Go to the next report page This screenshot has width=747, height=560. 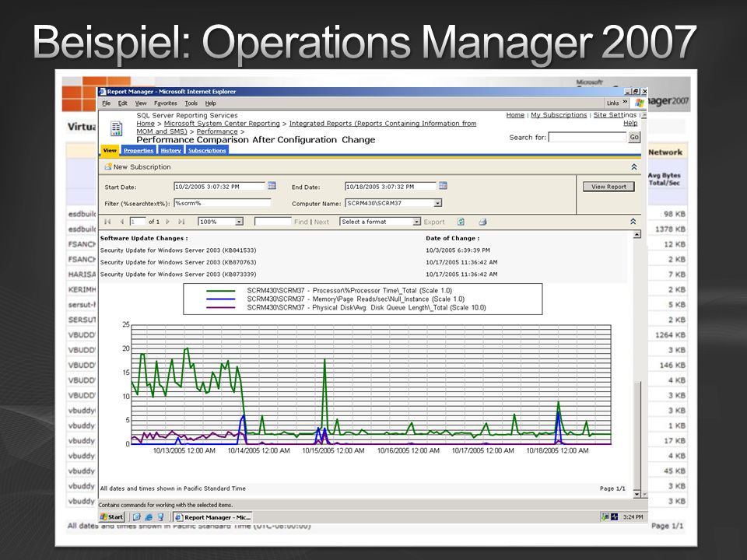168,222
